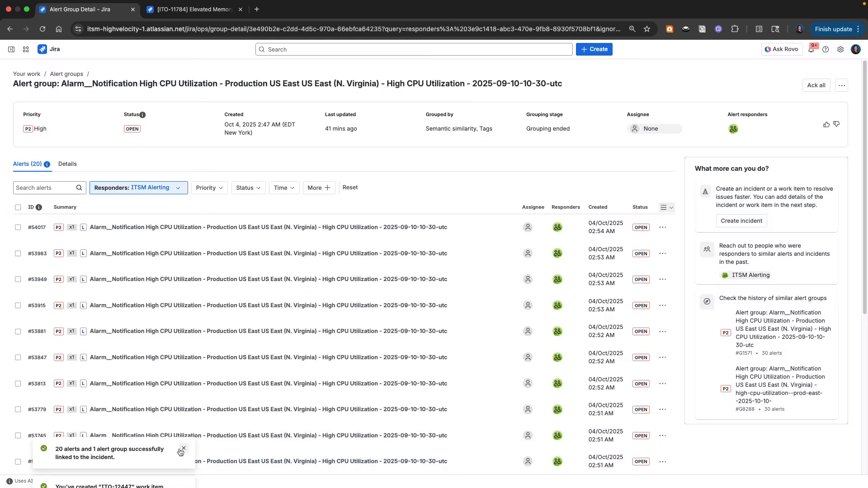Select all alerts using the header checkbox

[18, 207]
